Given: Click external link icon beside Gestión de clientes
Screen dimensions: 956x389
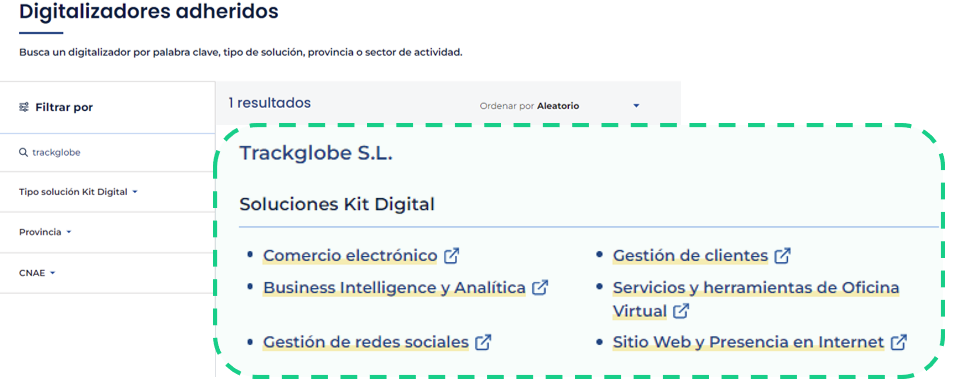Looking at the screenshot, I should (782, 255).
